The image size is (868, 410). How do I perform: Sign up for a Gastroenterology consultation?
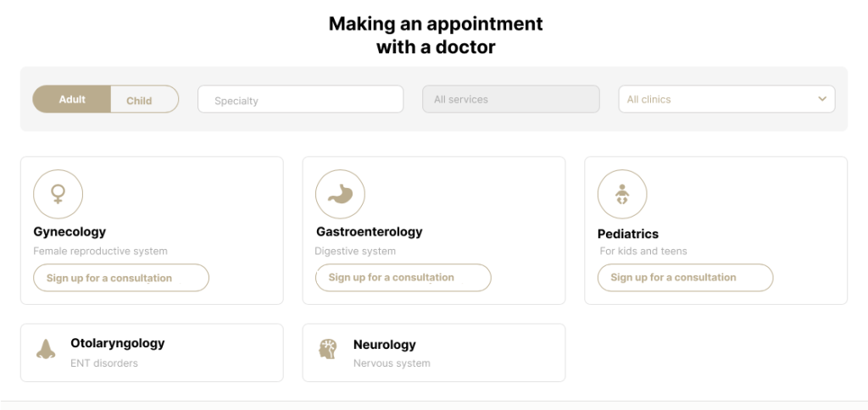pos(403,278)
